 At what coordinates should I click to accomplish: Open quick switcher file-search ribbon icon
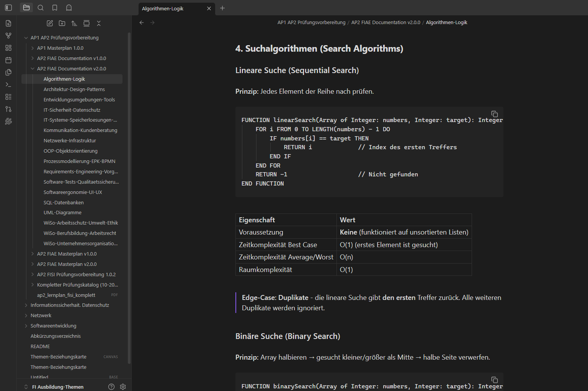(8, 23)
